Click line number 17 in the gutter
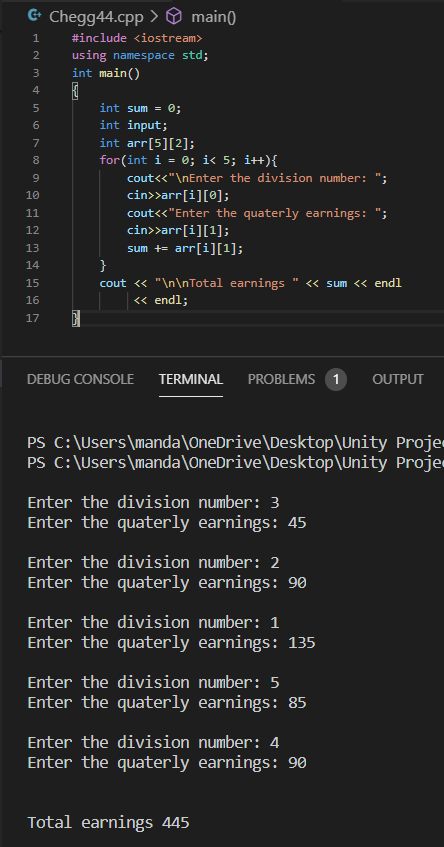Screen dimensions: 444x847 [33, 318]
